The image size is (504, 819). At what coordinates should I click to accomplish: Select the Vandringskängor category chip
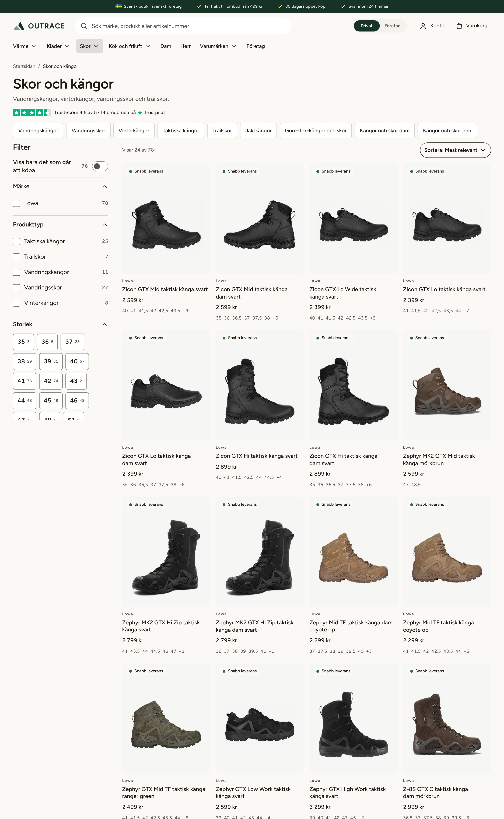point(38,130)
